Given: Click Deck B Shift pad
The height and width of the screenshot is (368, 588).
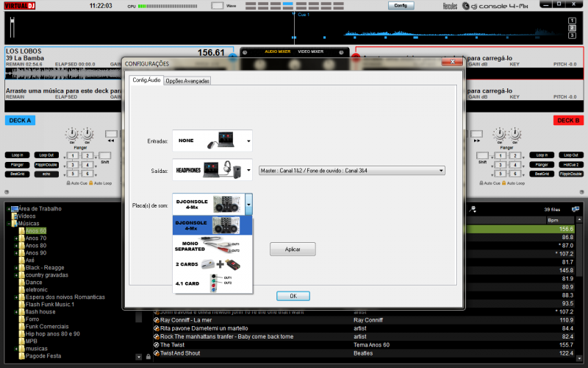Looking at the screenshot, I should (x=482, y=155).
